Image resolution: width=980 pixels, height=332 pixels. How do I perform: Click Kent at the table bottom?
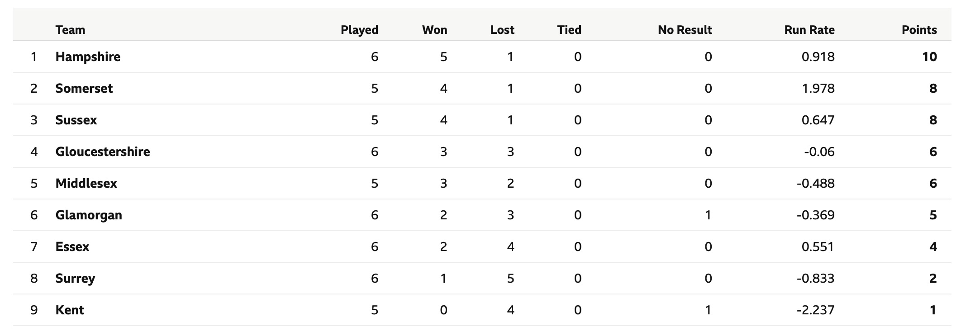[70, 310]
